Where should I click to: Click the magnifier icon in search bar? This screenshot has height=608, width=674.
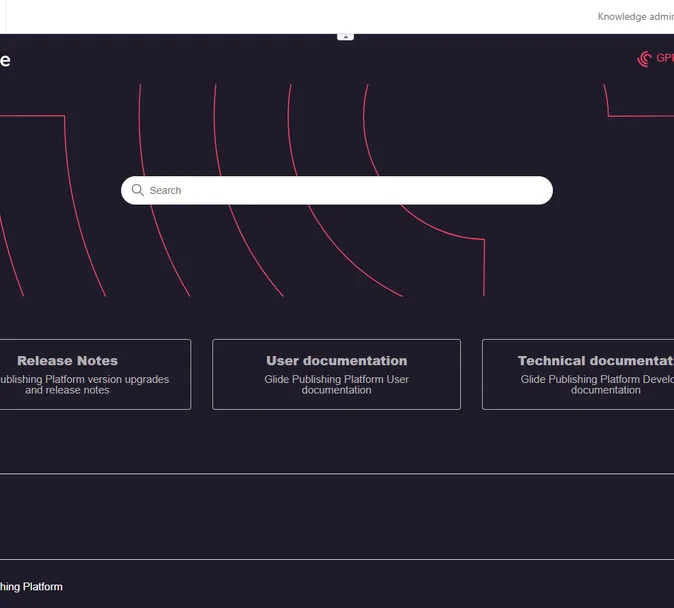(138, 190)
